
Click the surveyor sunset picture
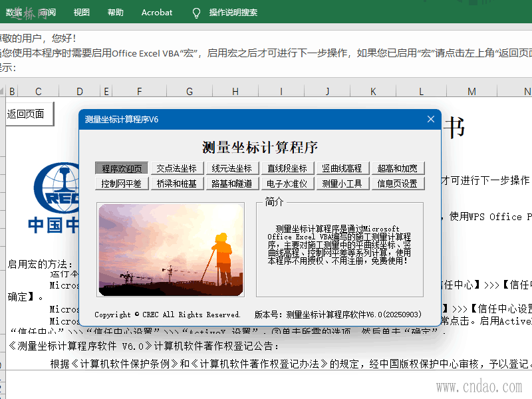click(x=174, y=249)
